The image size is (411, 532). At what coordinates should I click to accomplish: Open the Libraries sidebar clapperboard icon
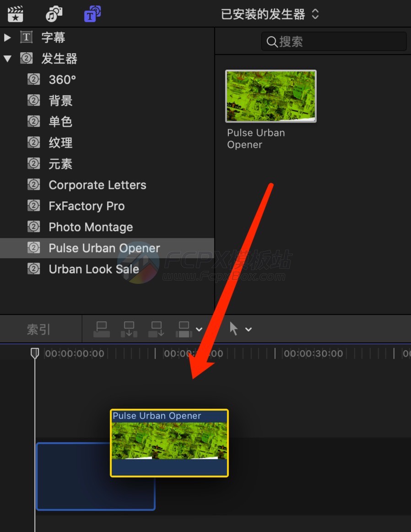coord(15,14)
